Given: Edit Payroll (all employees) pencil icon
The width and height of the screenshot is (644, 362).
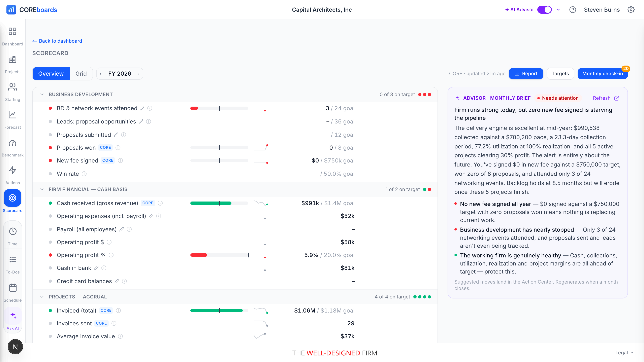Looking at the screenshot, I should [122, 229].
